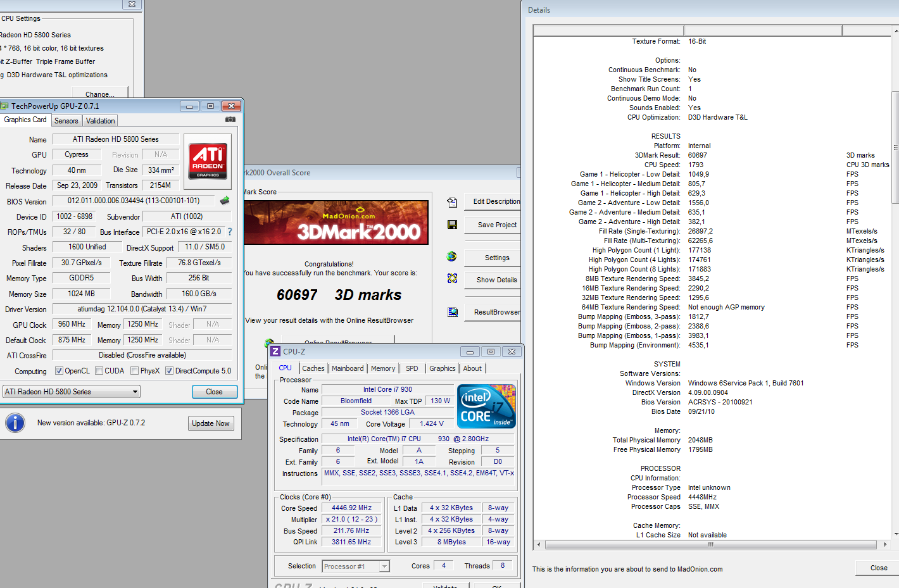Open the Processor #1 selection dropdown in CPU-Z
The height and width of the screenshot is (588, 899).
[356, 566]
